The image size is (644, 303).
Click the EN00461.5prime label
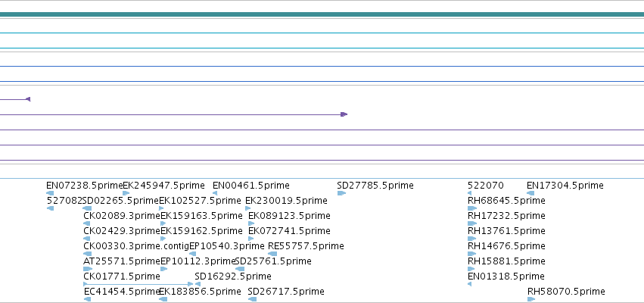tap(251, 186)
